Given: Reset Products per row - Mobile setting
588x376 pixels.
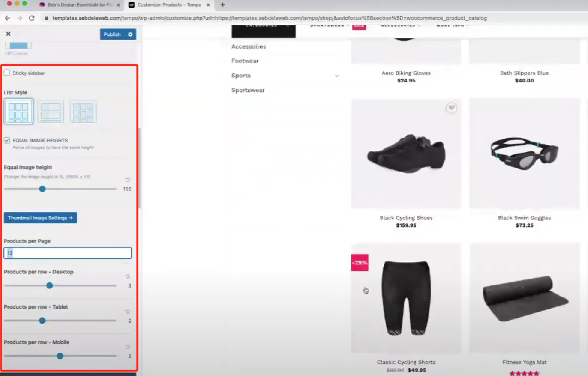Looking at the screenshot, I should [x=127, y=347].
